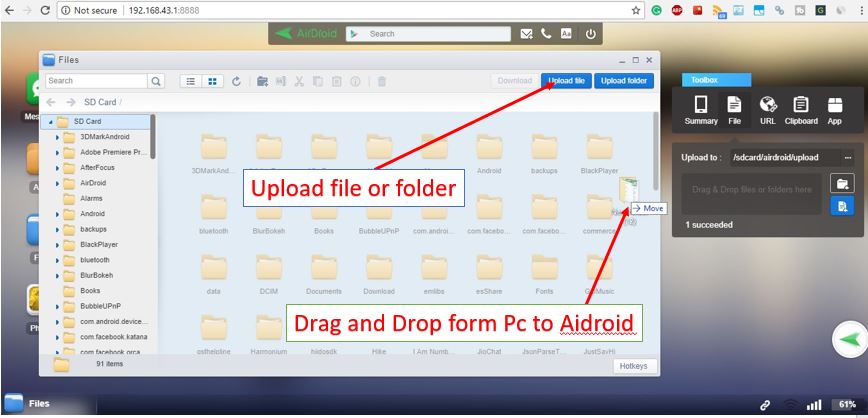Open the messages envelope icon in AirDroid bar
This screenshot has height=418, width=868.
(x=526, y=34)
